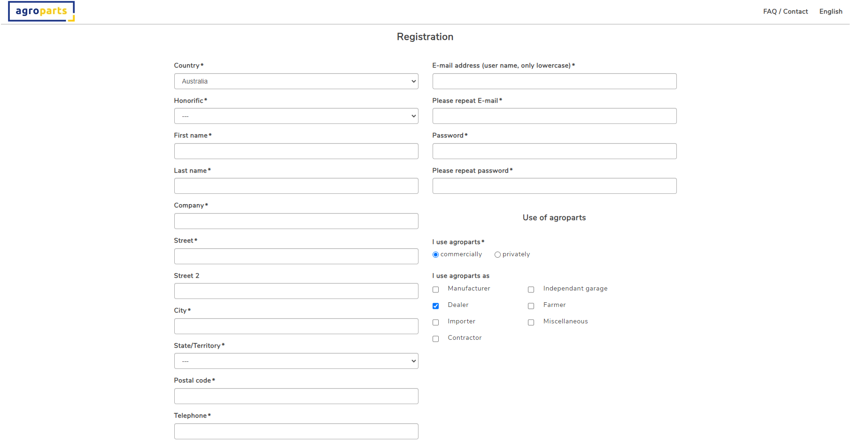This screenshot has width=868, height=444.
Task: Expand the Honorific dropdown
Action: (x=296, y=116)
